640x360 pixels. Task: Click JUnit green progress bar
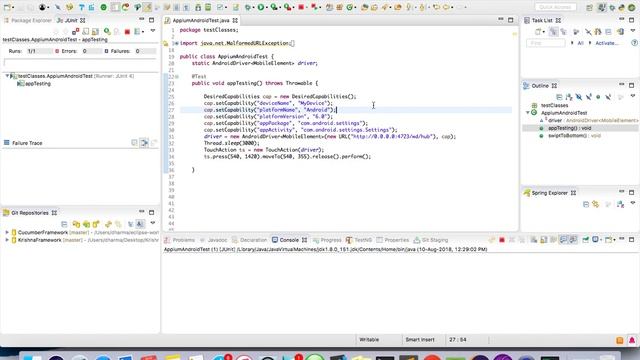80,62
